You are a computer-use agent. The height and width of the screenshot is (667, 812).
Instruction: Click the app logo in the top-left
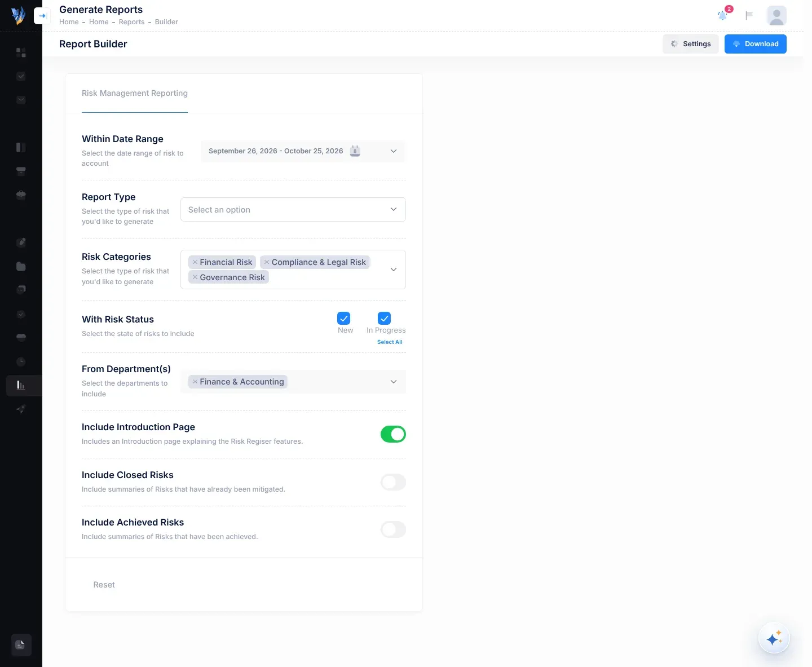click(18, 15)
